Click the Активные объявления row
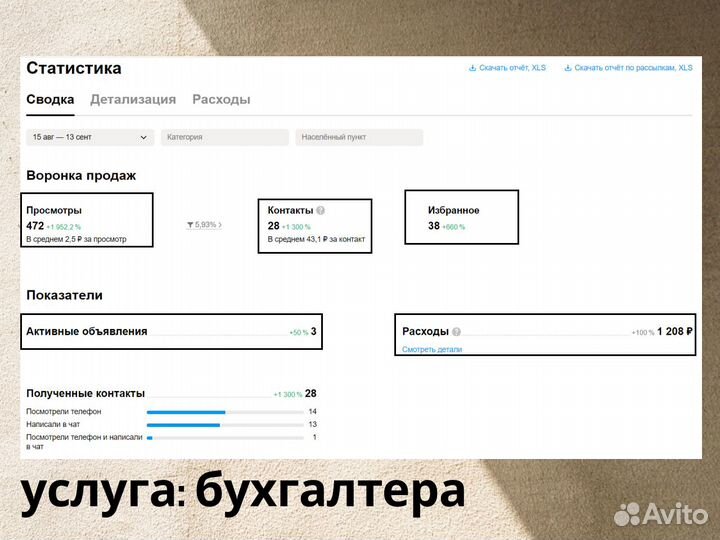Viewport: 720px width, 540px height. 171,332
